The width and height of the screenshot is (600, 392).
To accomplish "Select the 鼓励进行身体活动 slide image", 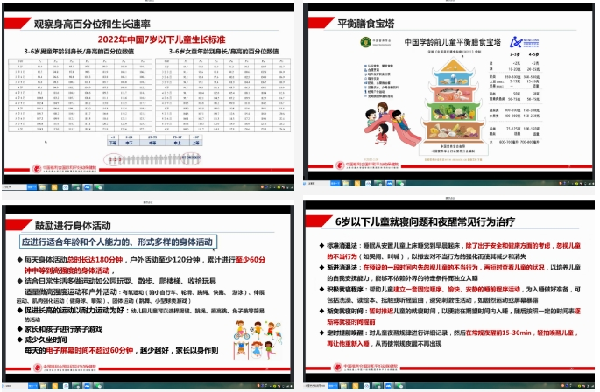I will click(148, 297).
